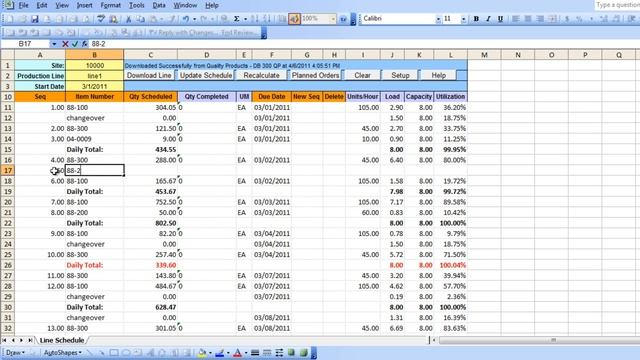
Task: Open the Format menu
Action: (x=111, y=5)
